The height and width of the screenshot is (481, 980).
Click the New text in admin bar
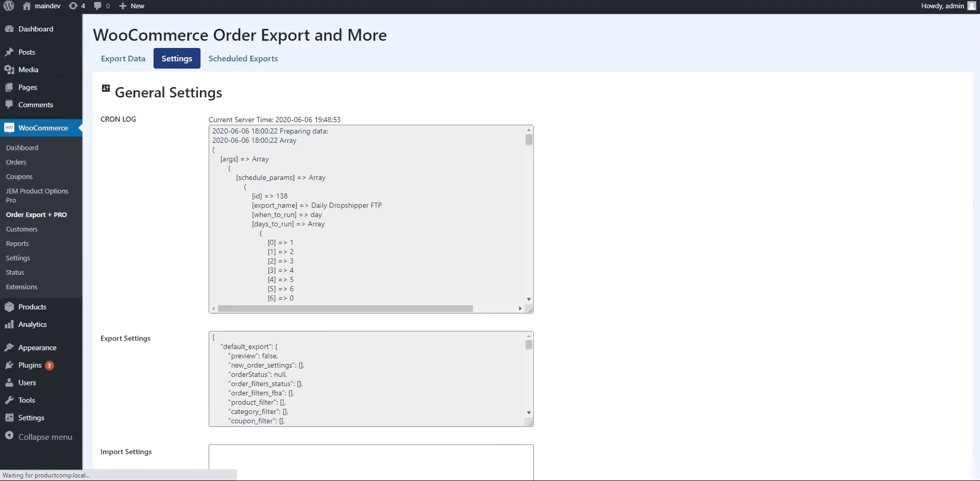pos(138,6)
